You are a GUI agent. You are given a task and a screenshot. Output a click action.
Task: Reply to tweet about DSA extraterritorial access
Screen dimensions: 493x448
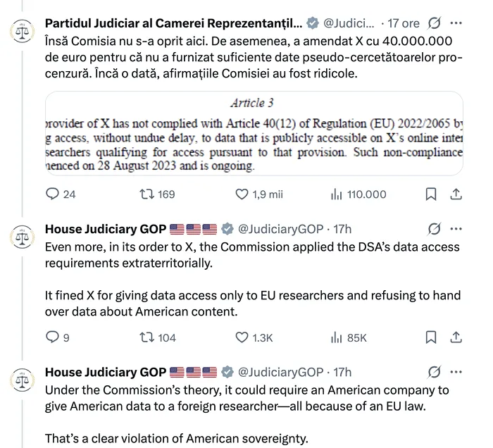point(51,338)
